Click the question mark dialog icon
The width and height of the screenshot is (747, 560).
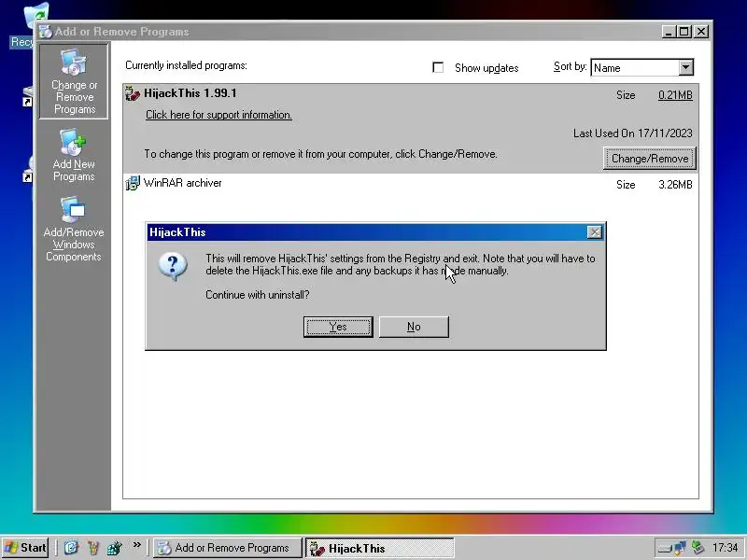[x=173, y=266]
